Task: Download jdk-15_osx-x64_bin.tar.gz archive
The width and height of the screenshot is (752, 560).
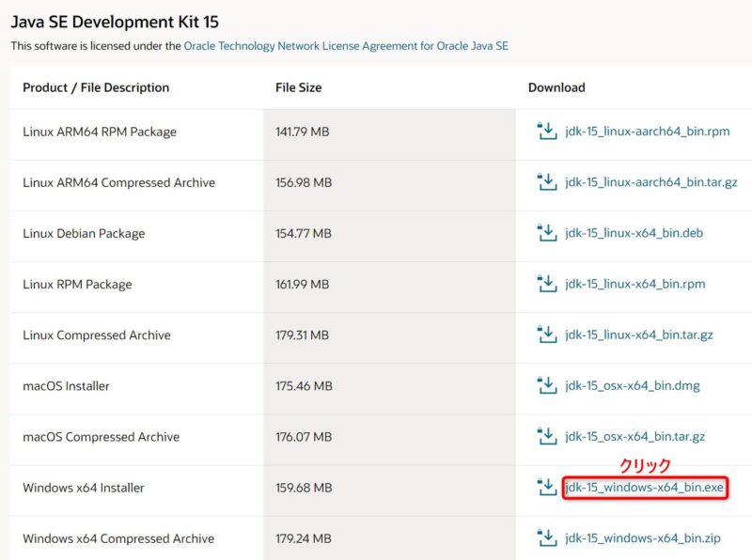Action: tap(635, 437)
